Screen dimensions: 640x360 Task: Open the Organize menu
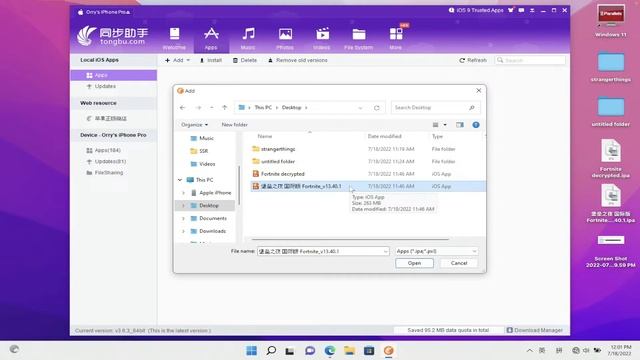click(194, 124)
